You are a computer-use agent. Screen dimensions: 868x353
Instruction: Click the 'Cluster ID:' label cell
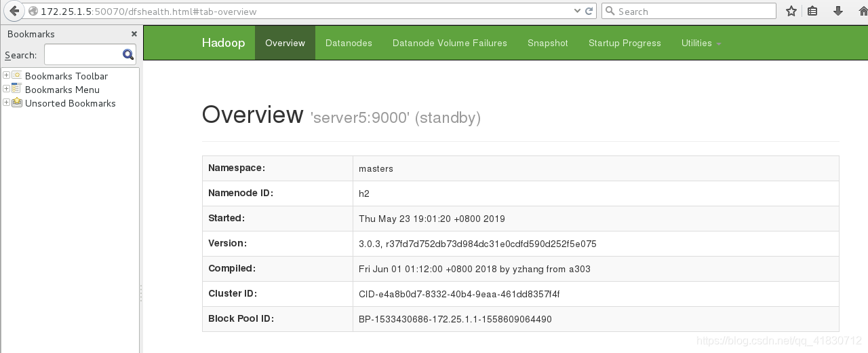coord(277,294)
